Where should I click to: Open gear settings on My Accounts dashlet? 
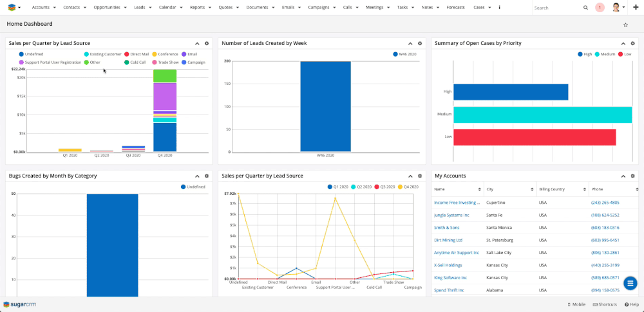(632, 176)
